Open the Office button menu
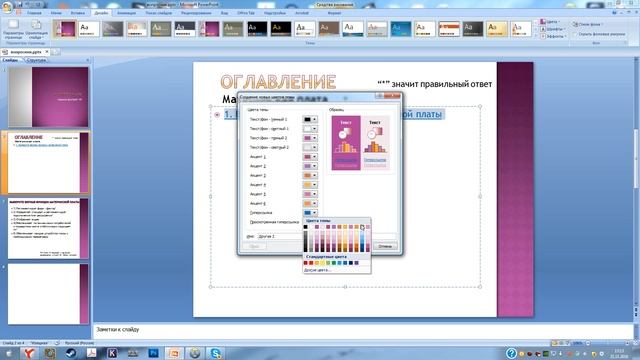Viewport: 640px width, 360px height. pos(7,7)
